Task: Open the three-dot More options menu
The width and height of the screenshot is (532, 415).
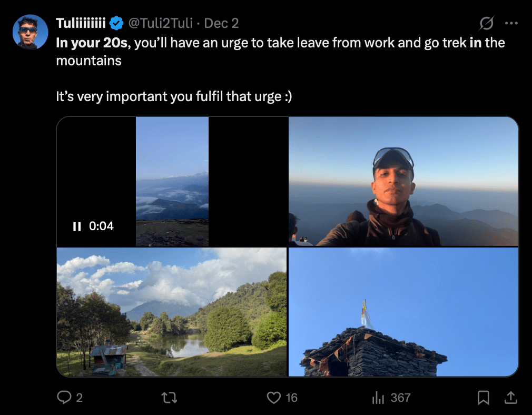Action: coord(511,23)
